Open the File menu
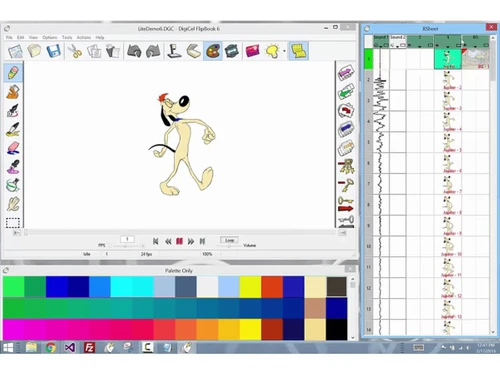The height and width of the screenshot is (375, 500). point(9,37)
